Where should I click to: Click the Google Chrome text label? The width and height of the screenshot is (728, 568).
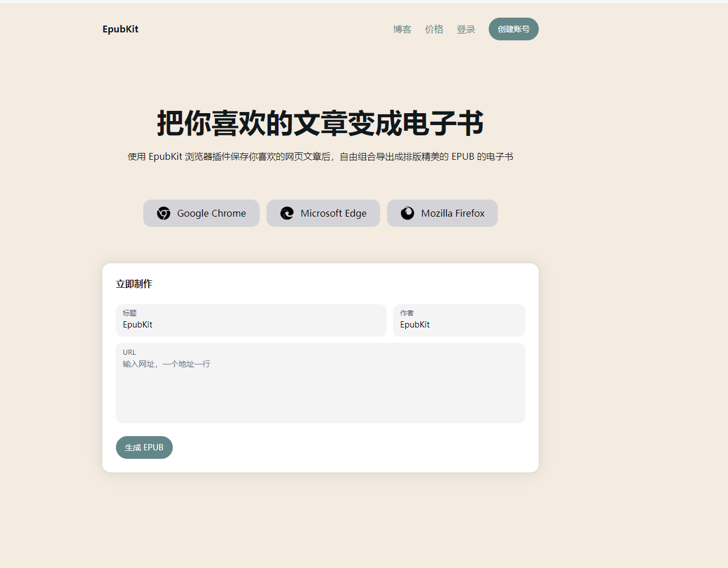pos(211,213)
